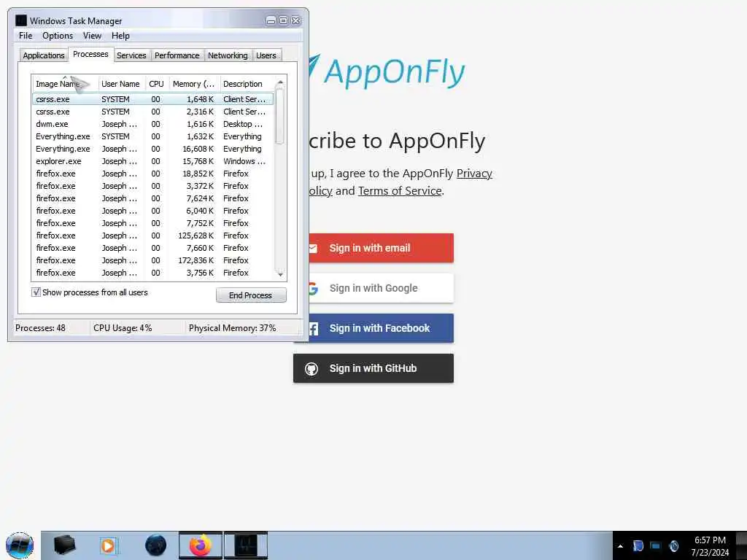Open the dark folder icon in taskbar

(64, 545)
